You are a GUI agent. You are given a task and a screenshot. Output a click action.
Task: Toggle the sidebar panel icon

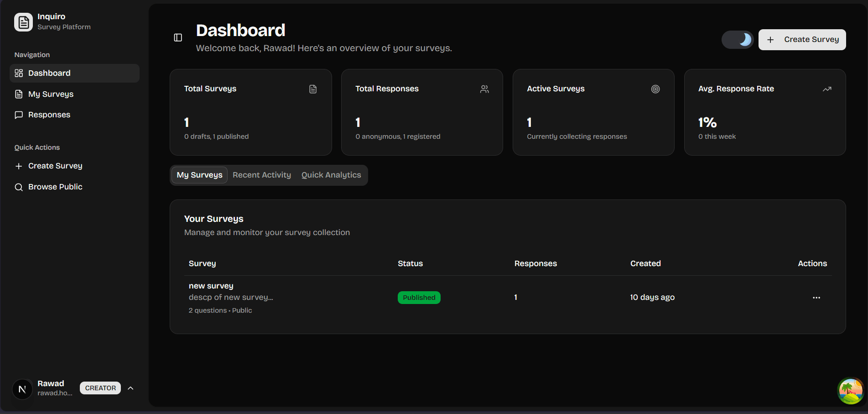click(178, 37)
